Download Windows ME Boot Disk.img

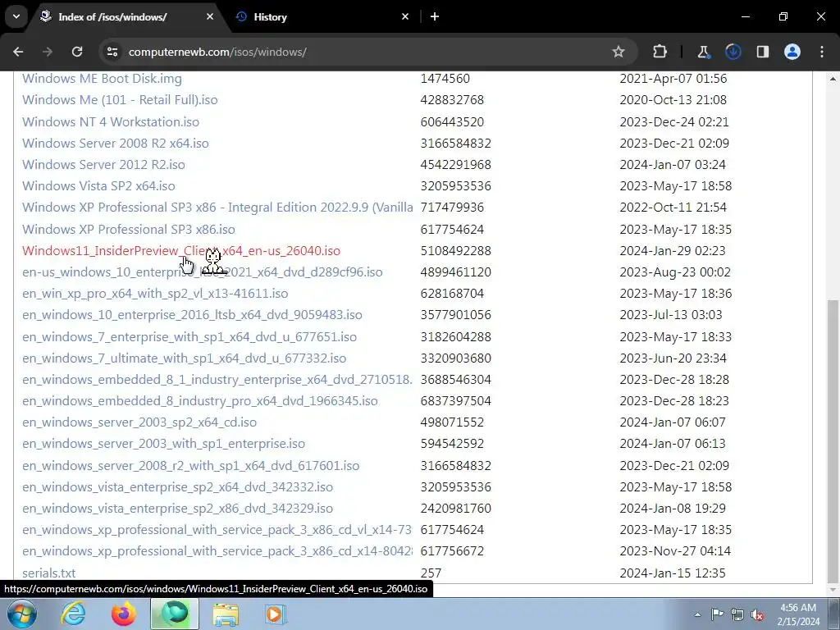pos(102,79)
